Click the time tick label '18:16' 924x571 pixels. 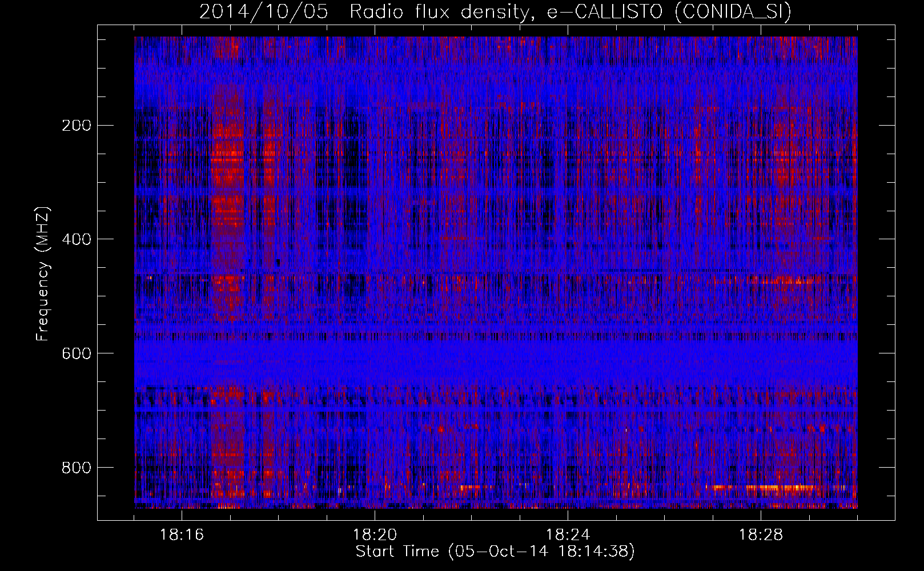tap(182, 535)
